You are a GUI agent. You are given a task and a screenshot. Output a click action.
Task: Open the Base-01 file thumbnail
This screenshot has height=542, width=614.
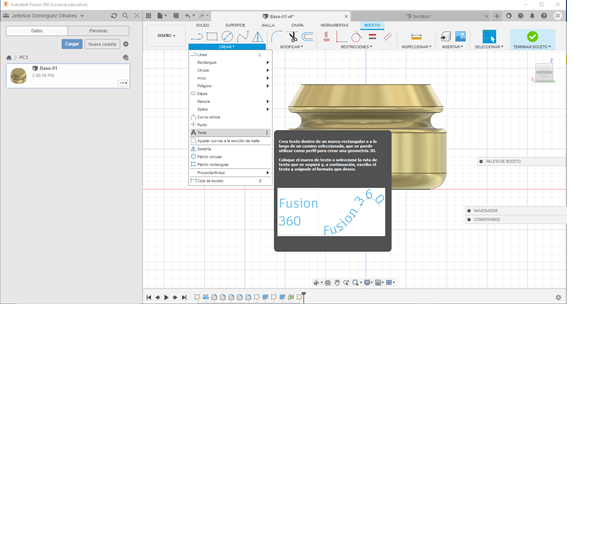[18, 76]
